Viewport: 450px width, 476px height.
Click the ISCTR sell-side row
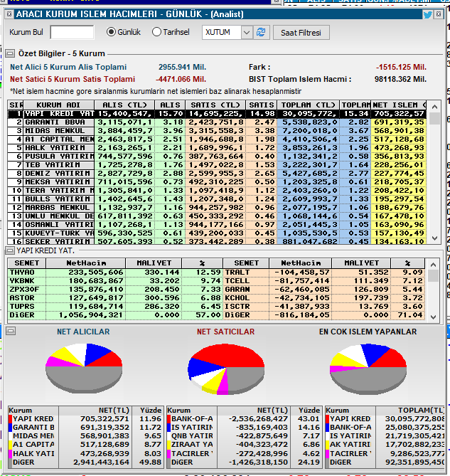(x=324, y=306)
